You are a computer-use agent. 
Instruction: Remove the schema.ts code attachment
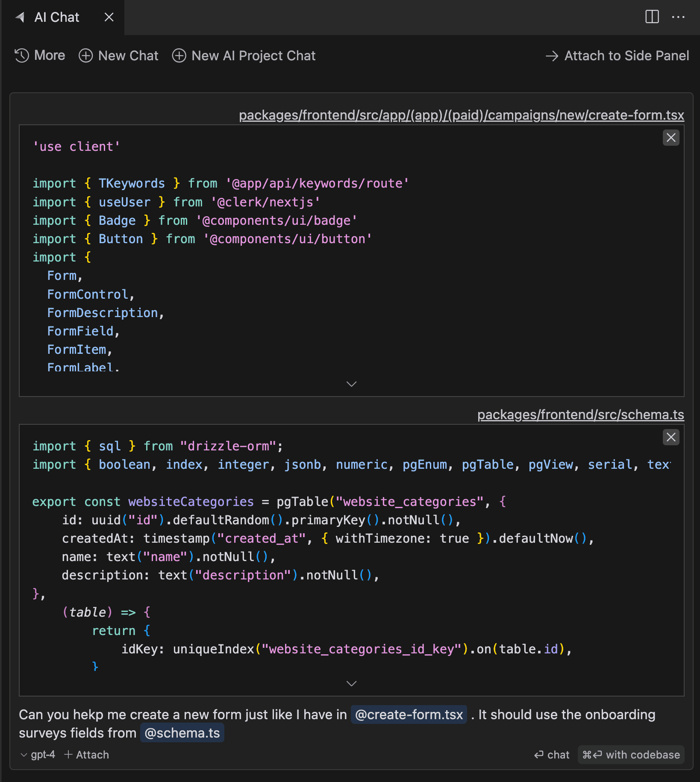pos(671,437)
